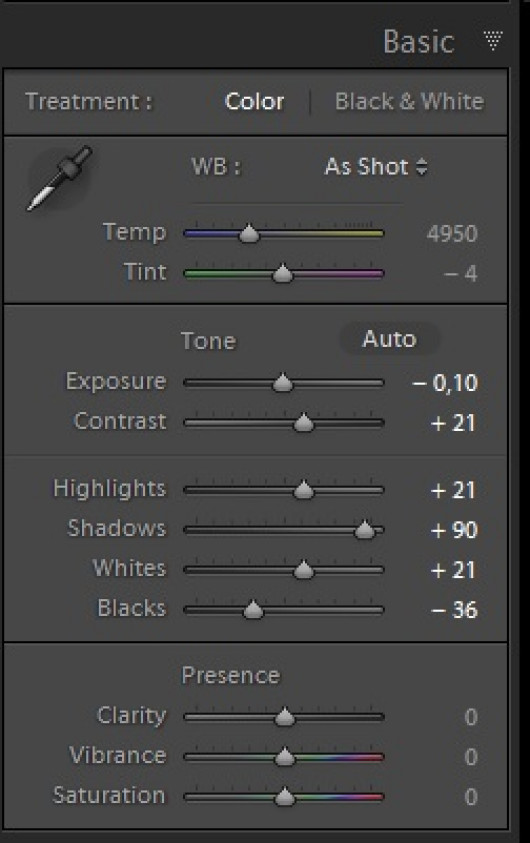Click the Blacks slider handle
Viewport: 530px width, 843px height.
tap(253, 610)
